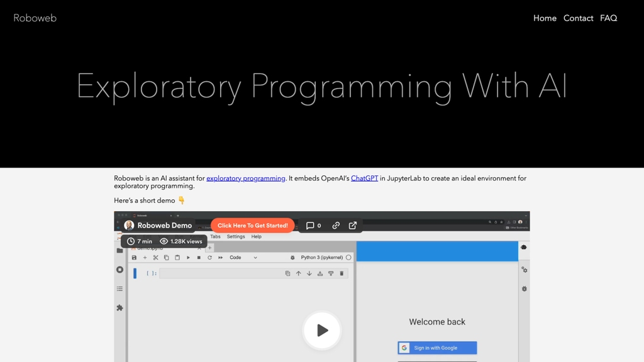Open the Code cell type dropdown

tap(243, 258)
